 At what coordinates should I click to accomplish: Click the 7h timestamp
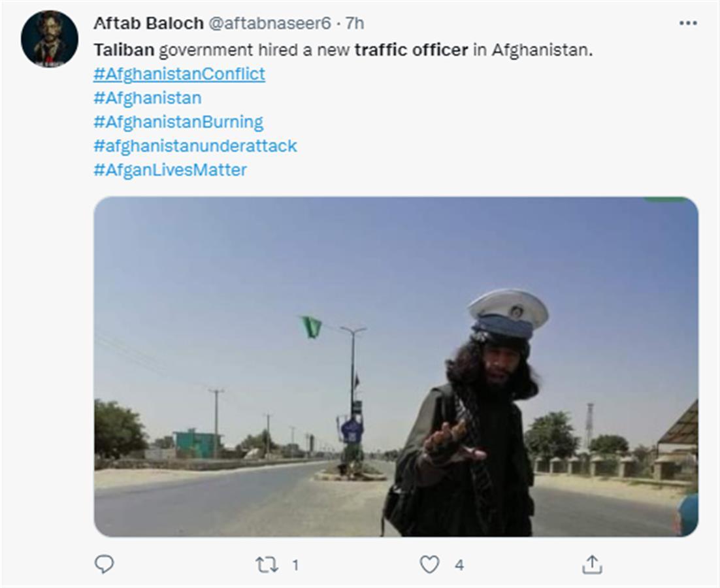point(355,23)
